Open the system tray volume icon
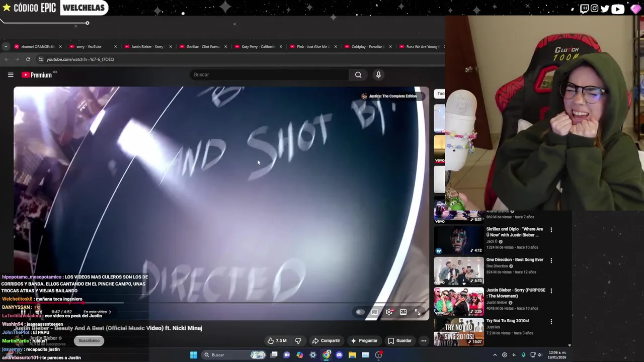This screenshot has height=362, width=644. (539, 355)
